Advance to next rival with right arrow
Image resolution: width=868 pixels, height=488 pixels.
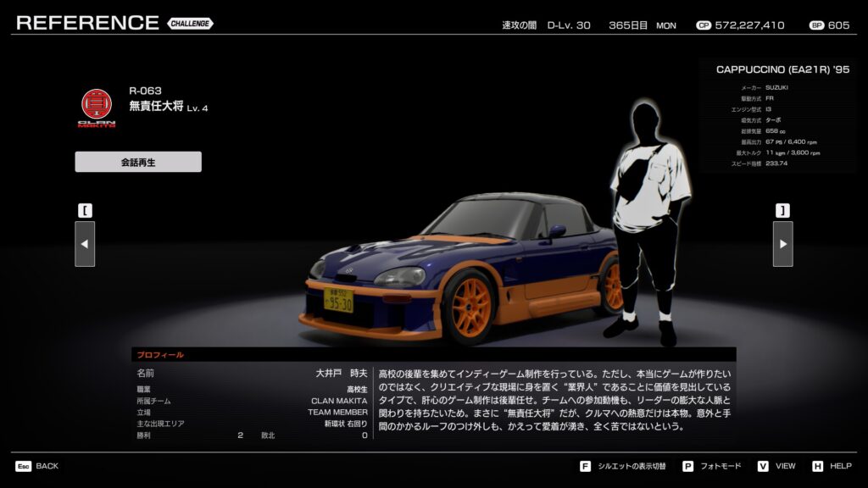(782, 244)
